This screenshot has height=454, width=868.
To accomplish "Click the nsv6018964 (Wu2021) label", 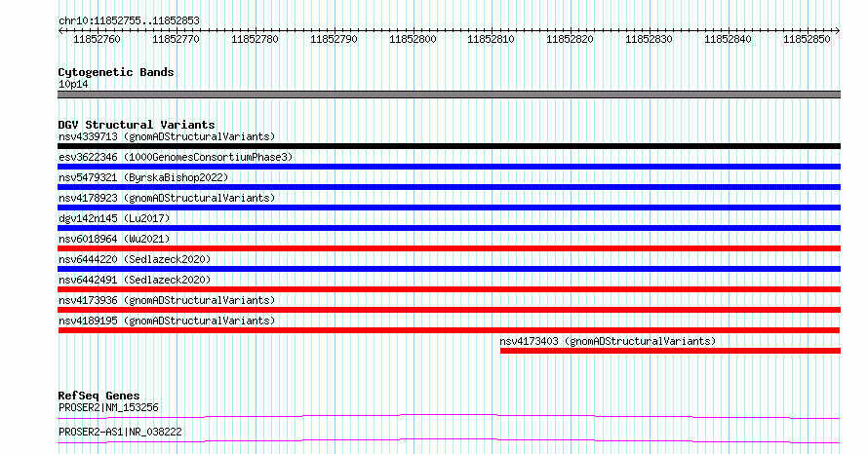I will tap(114, 239).
